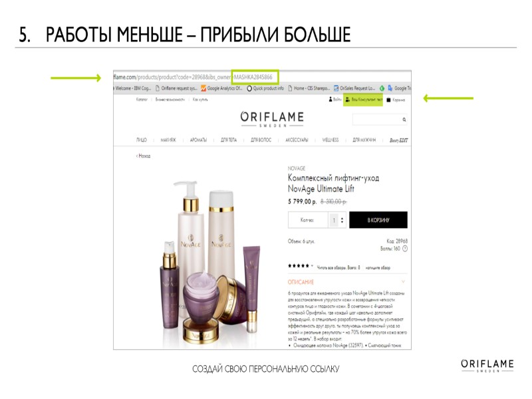This screenshot has width=532, height=399.
Task: Click the Oriflame Sweden site logo
Action: (272, 119)
